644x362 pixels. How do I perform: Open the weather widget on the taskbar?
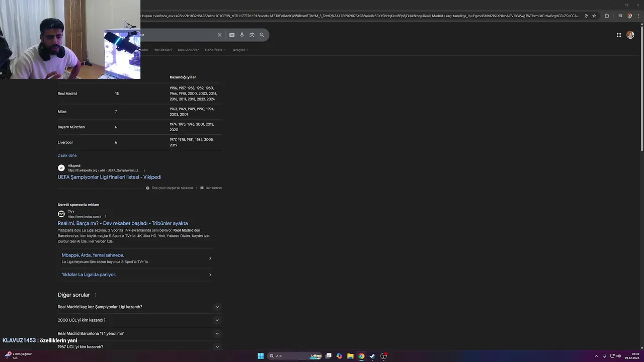(18, 355)
